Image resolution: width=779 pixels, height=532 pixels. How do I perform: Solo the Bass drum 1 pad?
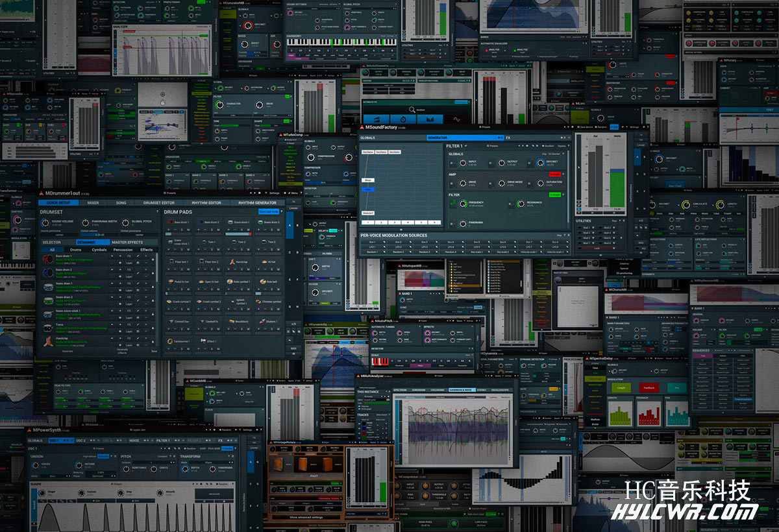pos(182,230)
